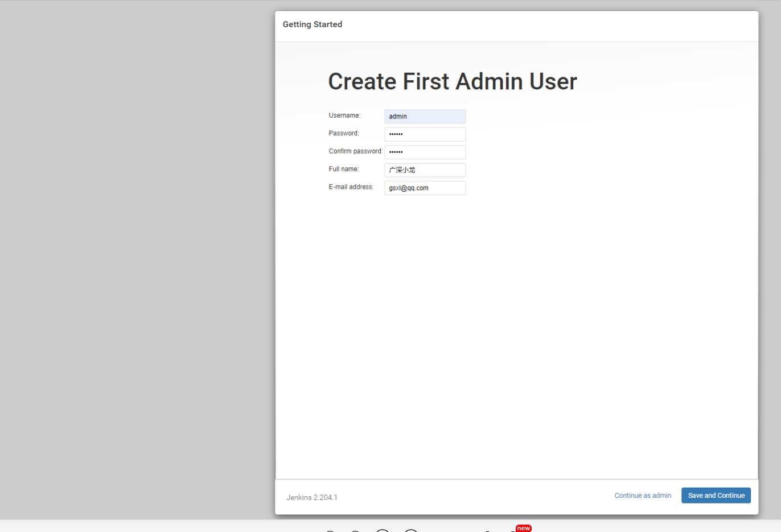Click the Username field containing admin

[425, 116]
